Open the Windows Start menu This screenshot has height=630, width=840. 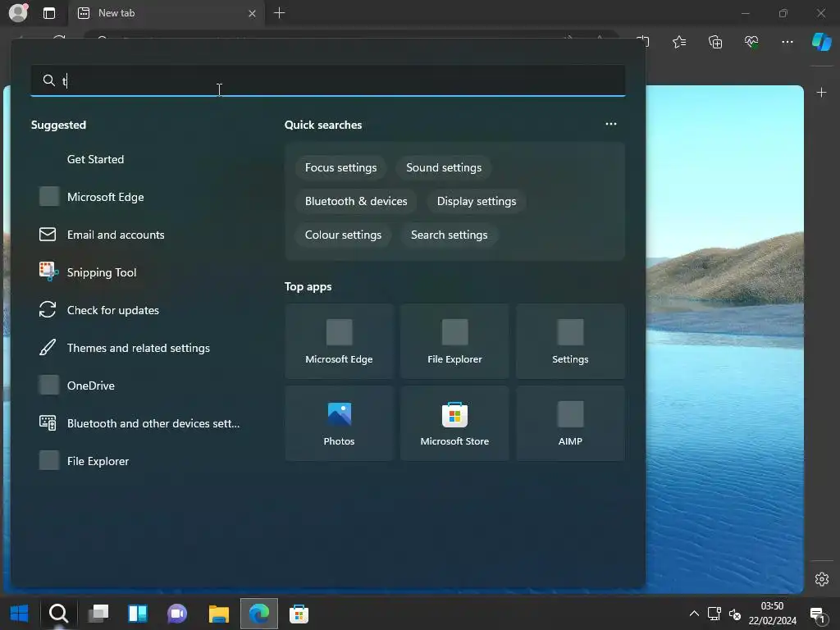(20, 614)
